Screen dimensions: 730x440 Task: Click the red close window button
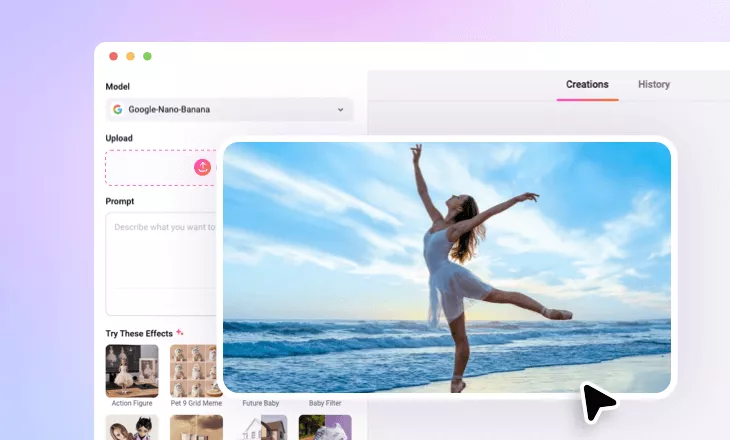pyautogui.click(x=113, y=56)
